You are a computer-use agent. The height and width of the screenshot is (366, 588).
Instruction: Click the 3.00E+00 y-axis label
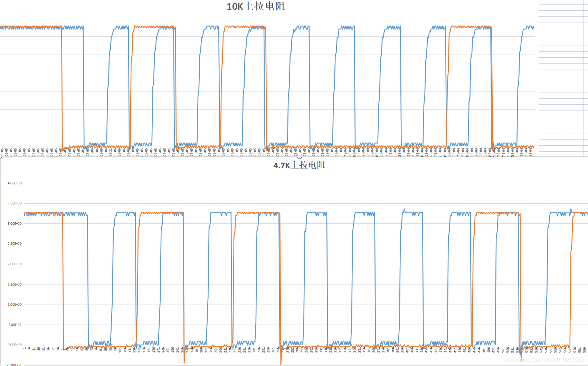pos(15,223)
